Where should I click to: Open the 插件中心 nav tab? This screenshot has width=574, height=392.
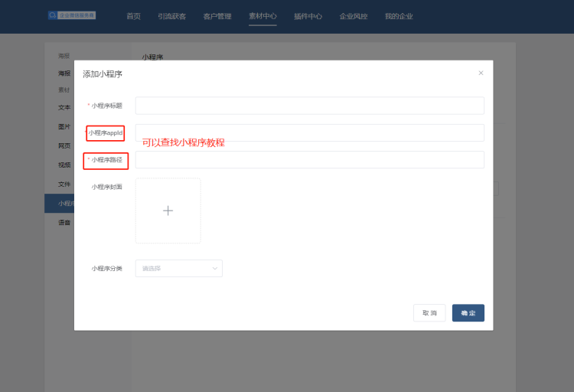click(308, 16)
